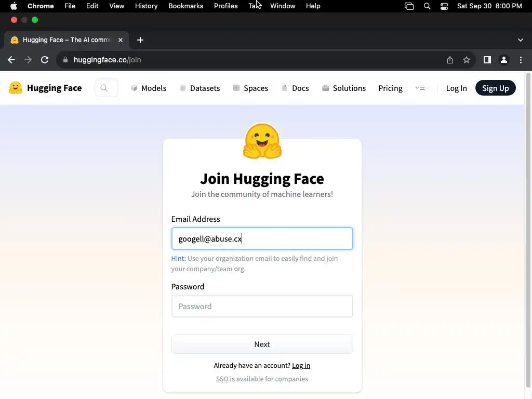The height and width of the screenshot is (399, 532).
Task: Share this page via share icon
Action: pos(450,60)
